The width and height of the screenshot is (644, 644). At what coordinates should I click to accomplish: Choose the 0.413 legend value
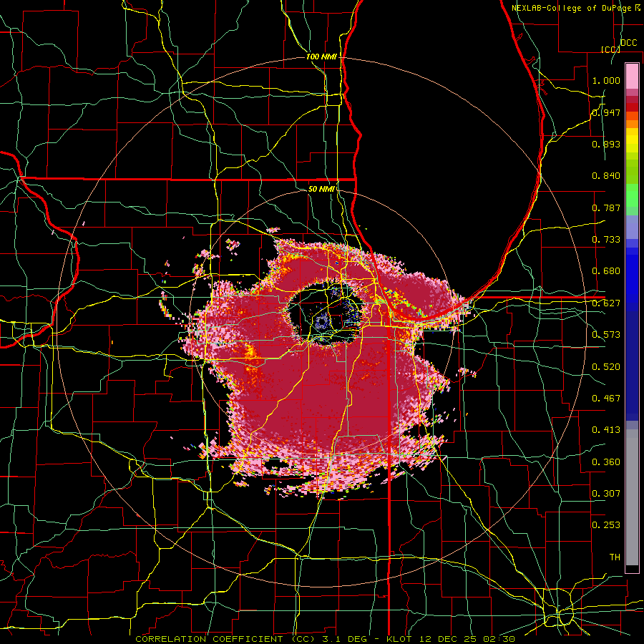606,430
